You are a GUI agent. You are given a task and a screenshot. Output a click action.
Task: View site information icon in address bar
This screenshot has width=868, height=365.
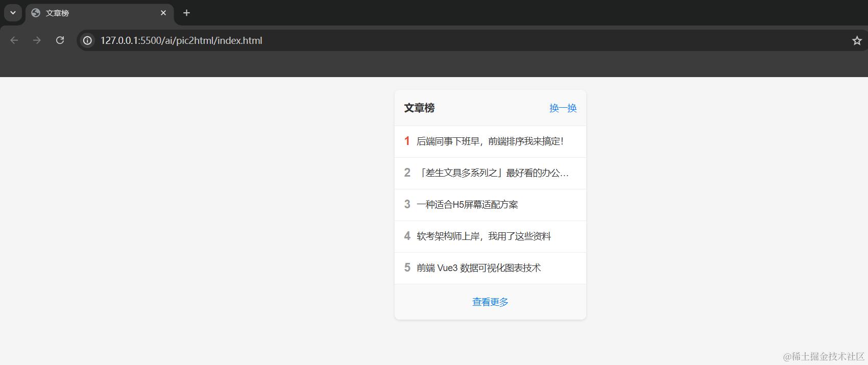[88, 40]
